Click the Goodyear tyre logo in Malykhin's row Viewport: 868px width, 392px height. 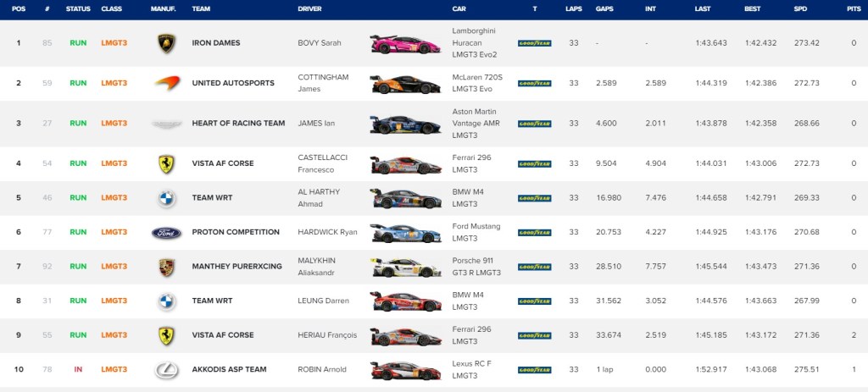pyautogui.click(x=535, y=267)
